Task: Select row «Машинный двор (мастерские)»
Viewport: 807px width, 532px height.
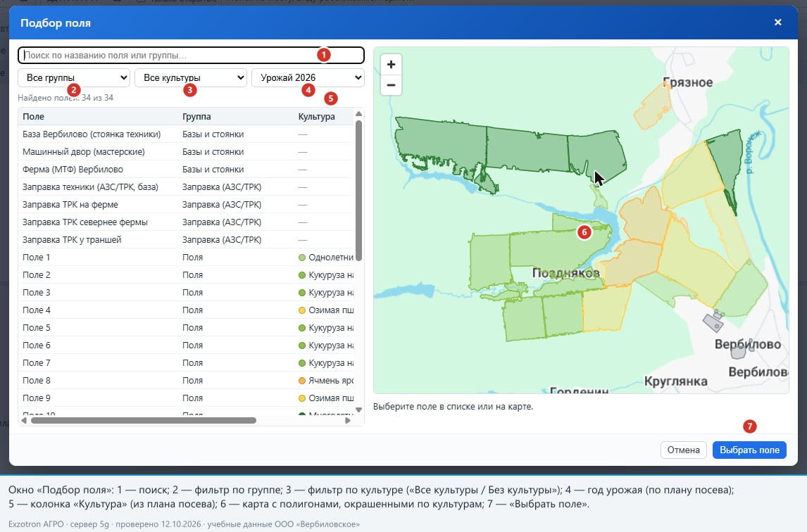Action: 186,152
